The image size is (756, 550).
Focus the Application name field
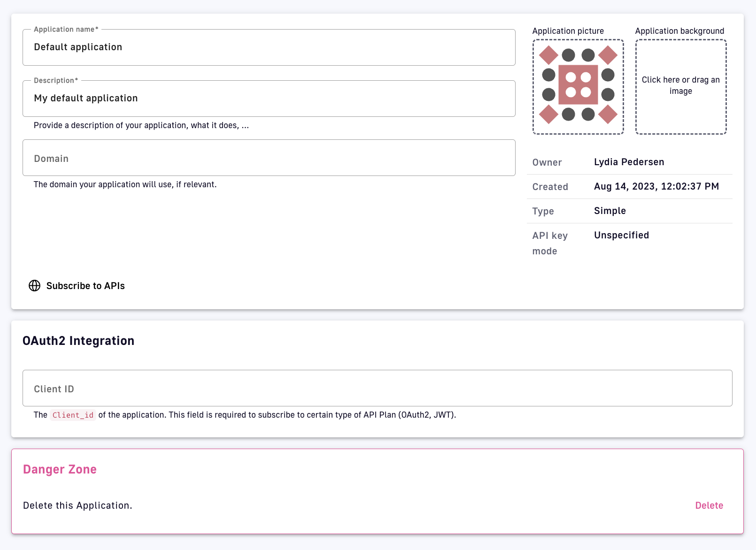click(x=269, y=47)
